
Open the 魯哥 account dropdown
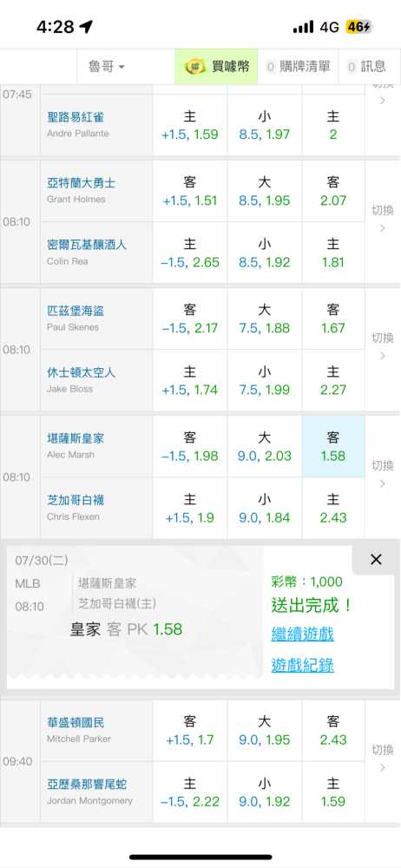107,67
